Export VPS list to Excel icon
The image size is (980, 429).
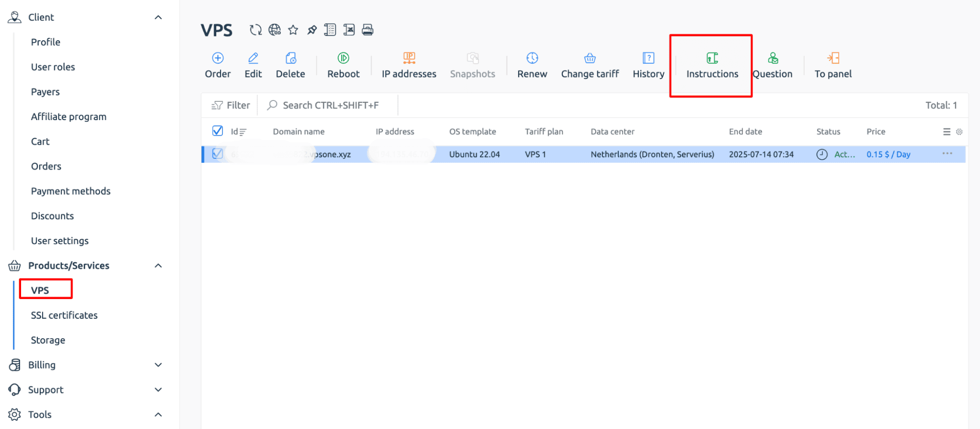pyautogui.click(x=349, y=30)
